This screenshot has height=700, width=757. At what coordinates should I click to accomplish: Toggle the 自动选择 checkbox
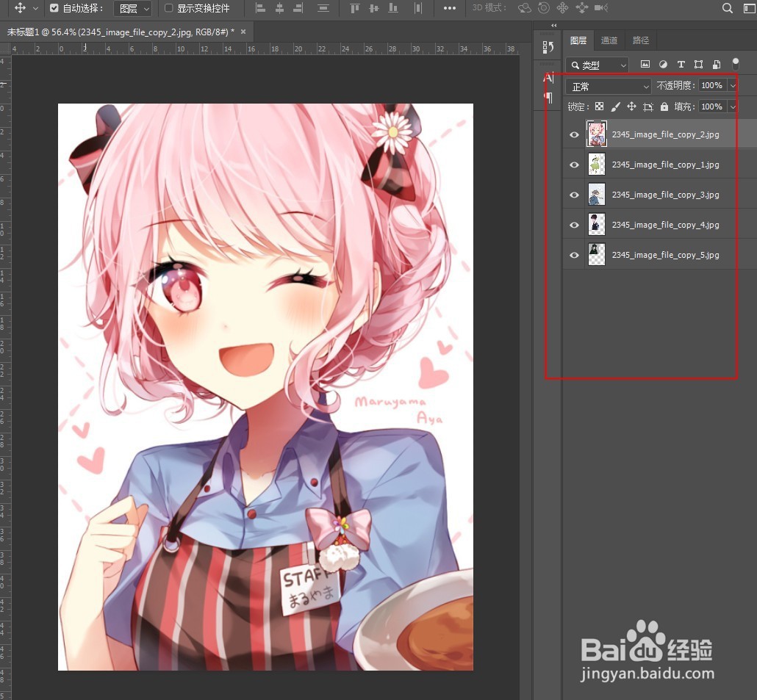point(54,8)
